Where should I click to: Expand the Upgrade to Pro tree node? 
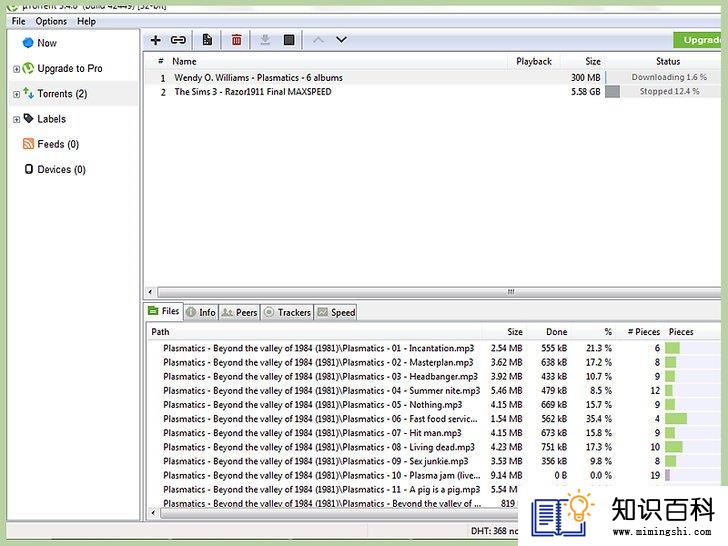(x=16, y=69)
